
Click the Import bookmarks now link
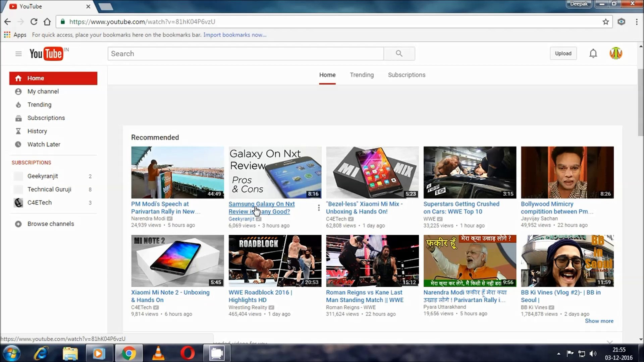click(x=235, y=35)
